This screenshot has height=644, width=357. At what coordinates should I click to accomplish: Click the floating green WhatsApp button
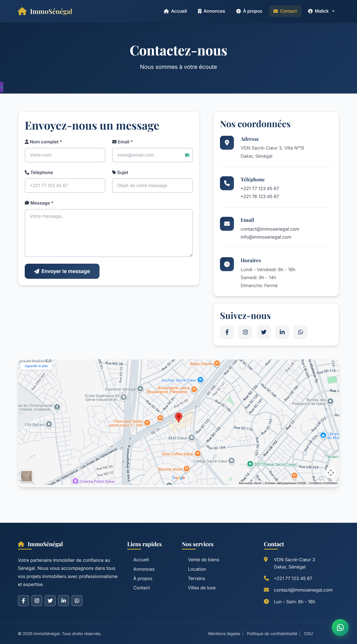[340, 627]
